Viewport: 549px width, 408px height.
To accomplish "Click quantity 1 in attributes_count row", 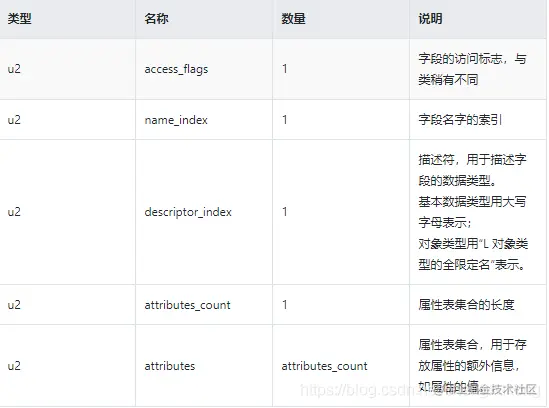I will point(285,305).
